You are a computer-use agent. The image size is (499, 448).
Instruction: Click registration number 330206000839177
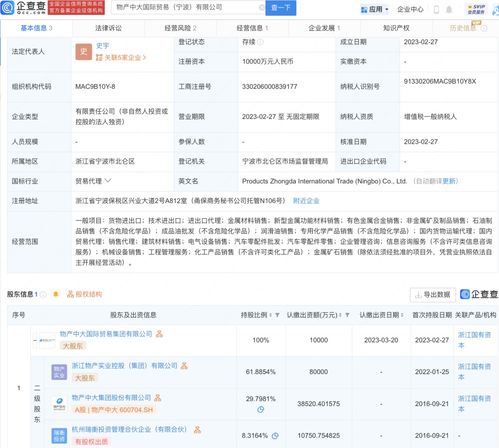coord(269,86)
